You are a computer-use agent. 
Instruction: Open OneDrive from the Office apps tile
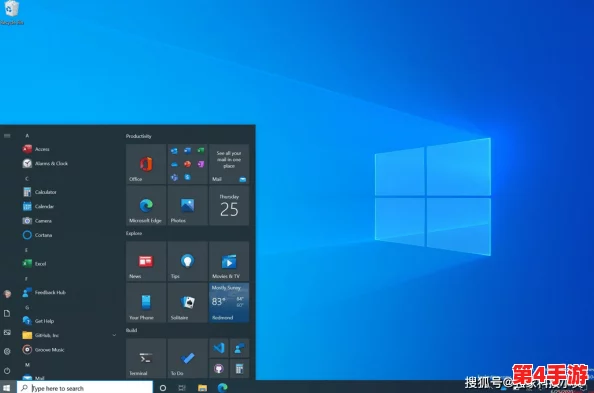(174, 164)
